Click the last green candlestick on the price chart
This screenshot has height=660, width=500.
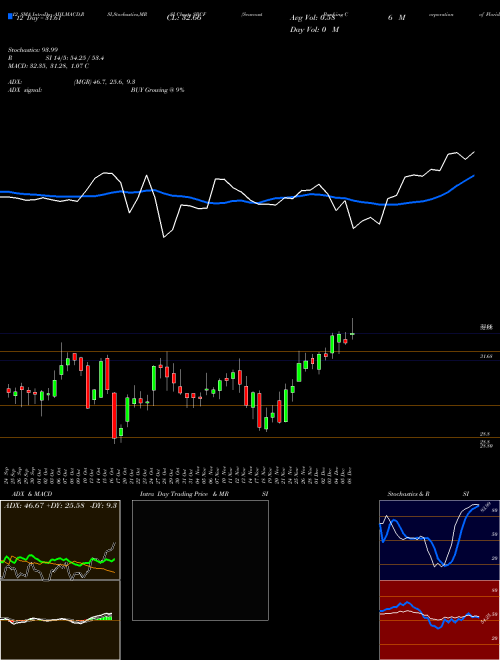352,334
